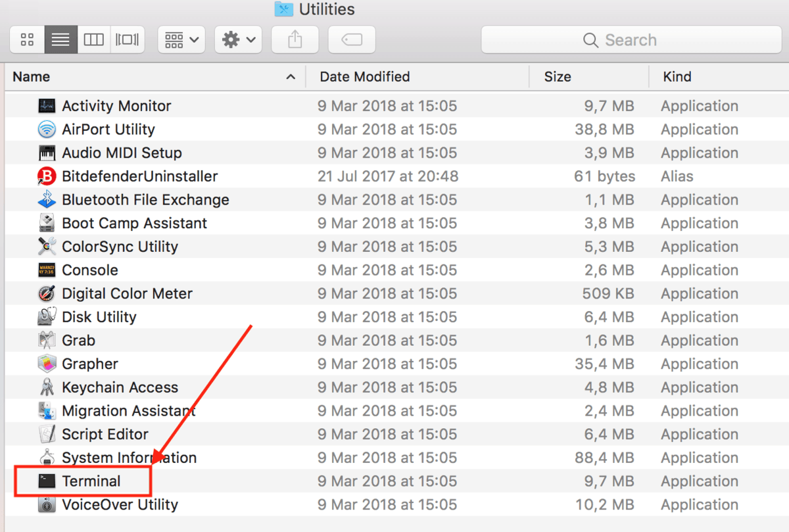The width and height of the screenshot is (789, 532).
Task: Click the 21 Jul 2017 date cell
Action: (x=388, y=176)
